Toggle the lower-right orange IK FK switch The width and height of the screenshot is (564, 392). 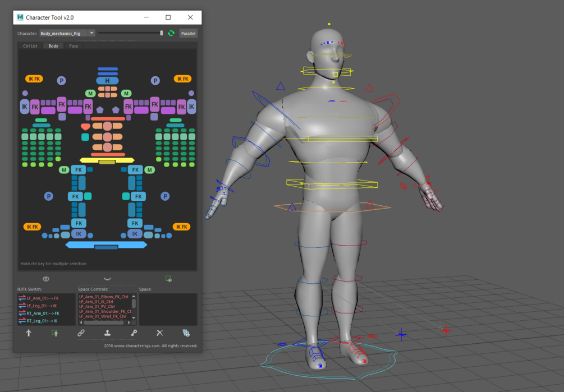click(x=182, y=227)
